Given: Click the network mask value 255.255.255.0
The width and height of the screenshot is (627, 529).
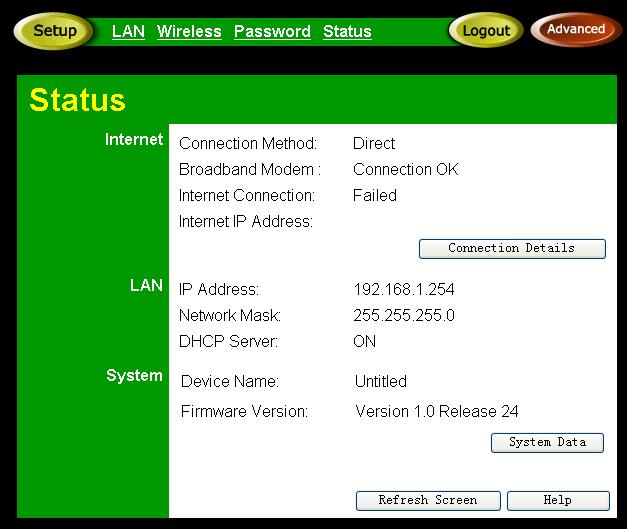Looking at the screenshot, I should (404, 315).
